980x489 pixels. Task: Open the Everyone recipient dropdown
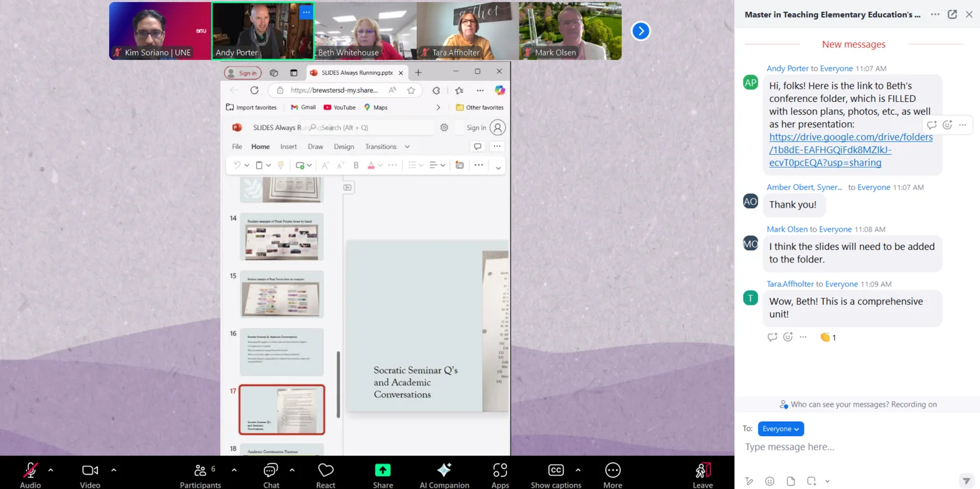(x=781, y=429)
